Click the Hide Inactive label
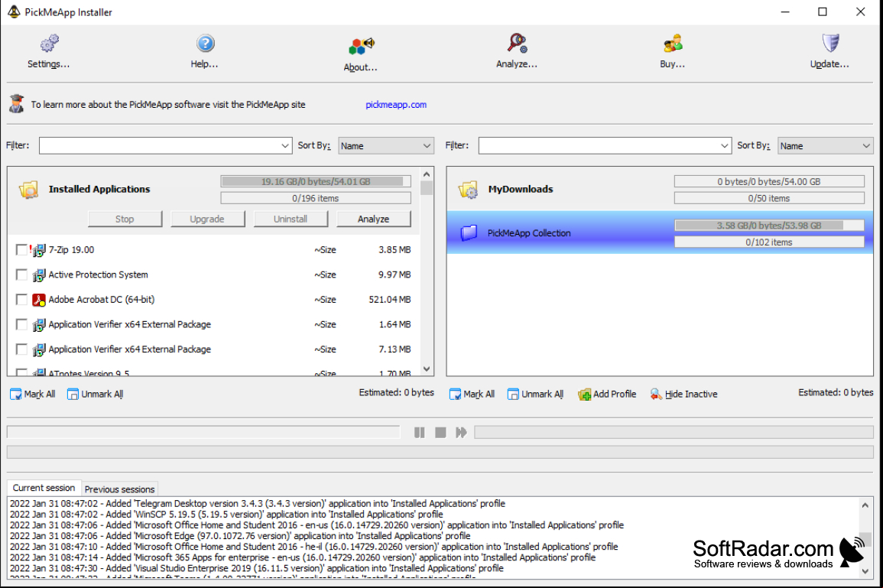 (x=691, y=395)
